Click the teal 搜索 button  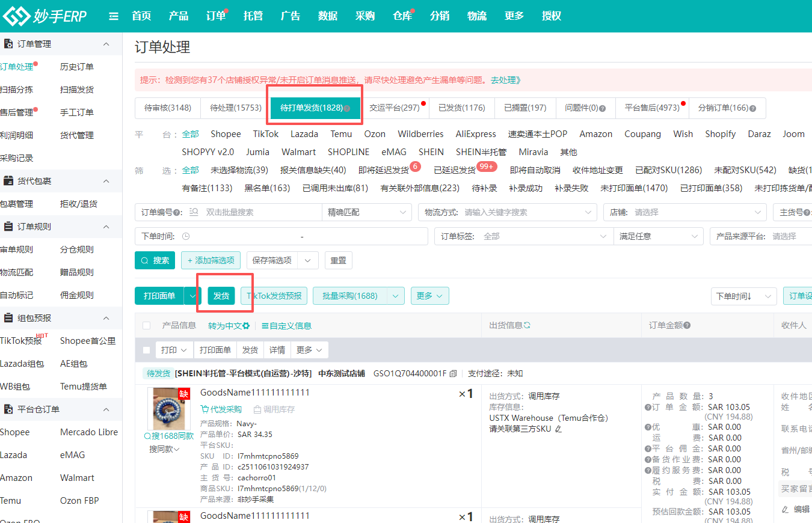pos(155,260)
